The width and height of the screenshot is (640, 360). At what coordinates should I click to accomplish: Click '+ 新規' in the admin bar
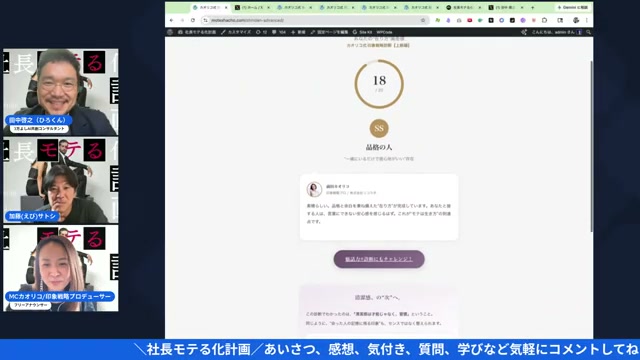coord(298,32)
